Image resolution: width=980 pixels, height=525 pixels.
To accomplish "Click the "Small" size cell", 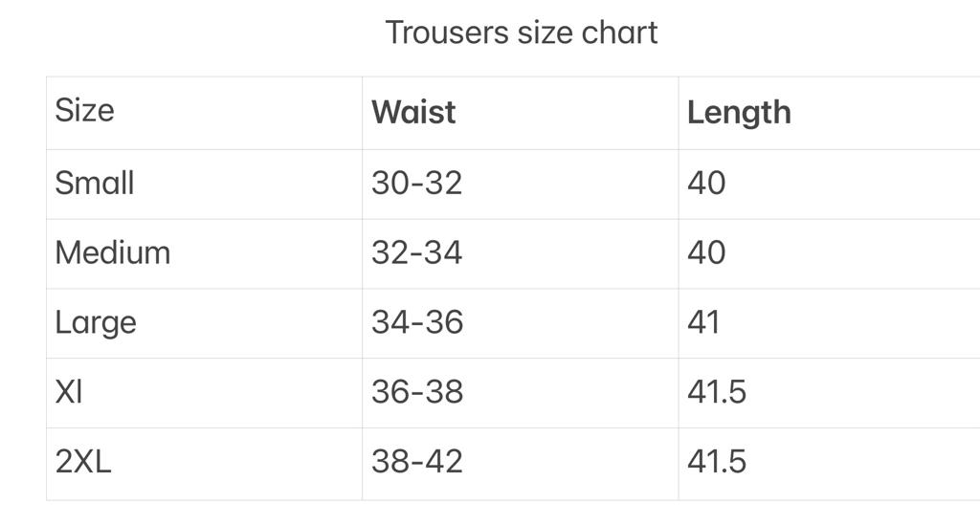I will click(x=95, y=183).
